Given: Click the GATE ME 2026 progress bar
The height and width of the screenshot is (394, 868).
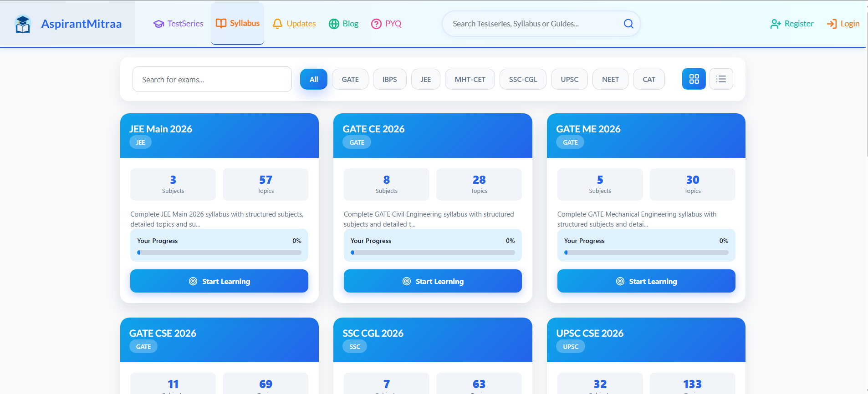Looking at the screenshot, I should tap(646, 253).
